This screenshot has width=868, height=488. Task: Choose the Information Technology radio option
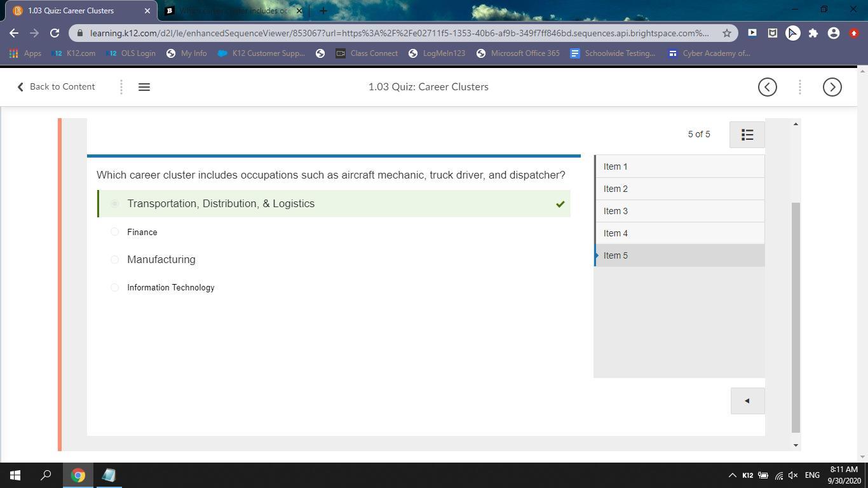tap(115, 287)
